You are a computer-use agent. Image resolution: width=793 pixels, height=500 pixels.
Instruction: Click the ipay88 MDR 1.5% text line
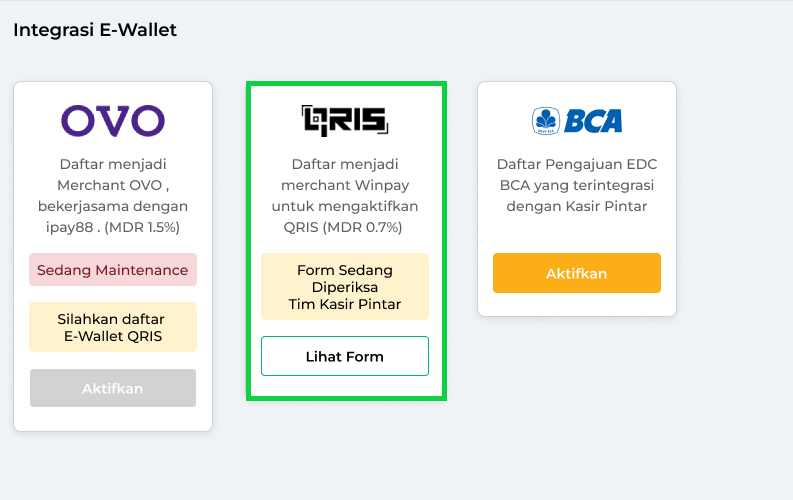113,228
